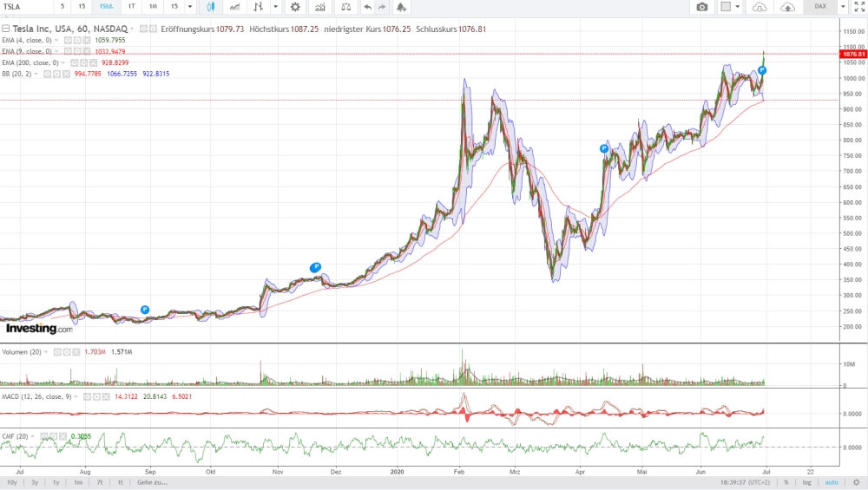Image resolution: width=868 pixels, height=490 pixels.
Task: Expand more time intervals dropdown
Action: click(x=190, y=7)
